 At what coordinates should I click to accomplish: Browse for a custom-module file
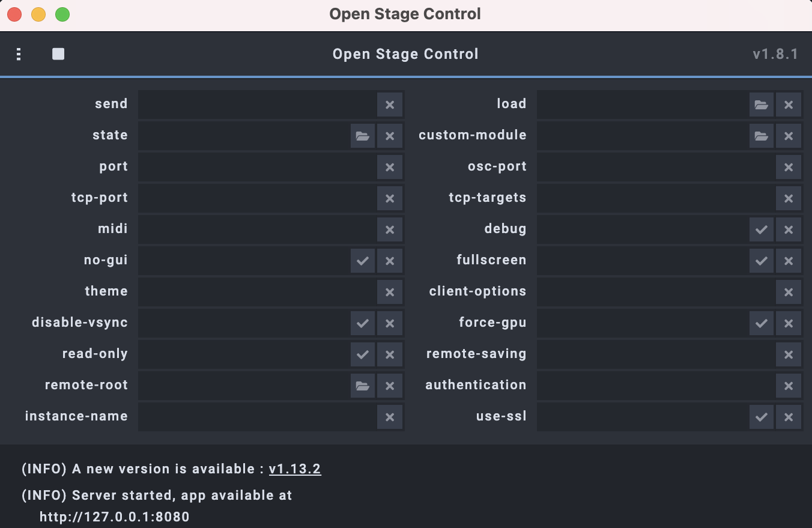click(x=762, y=136)
